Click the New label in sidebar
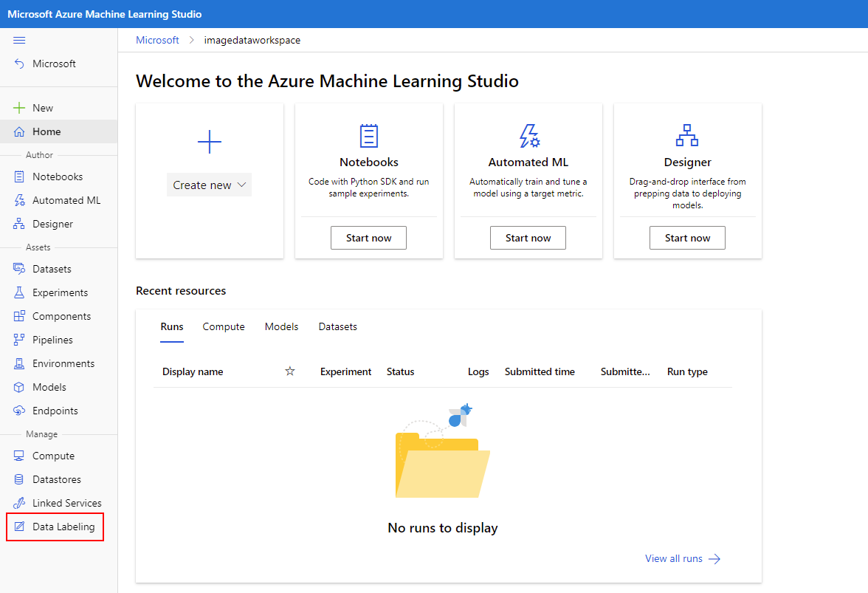868x593 pixels. pyautogui.click(x=43, y=107)
